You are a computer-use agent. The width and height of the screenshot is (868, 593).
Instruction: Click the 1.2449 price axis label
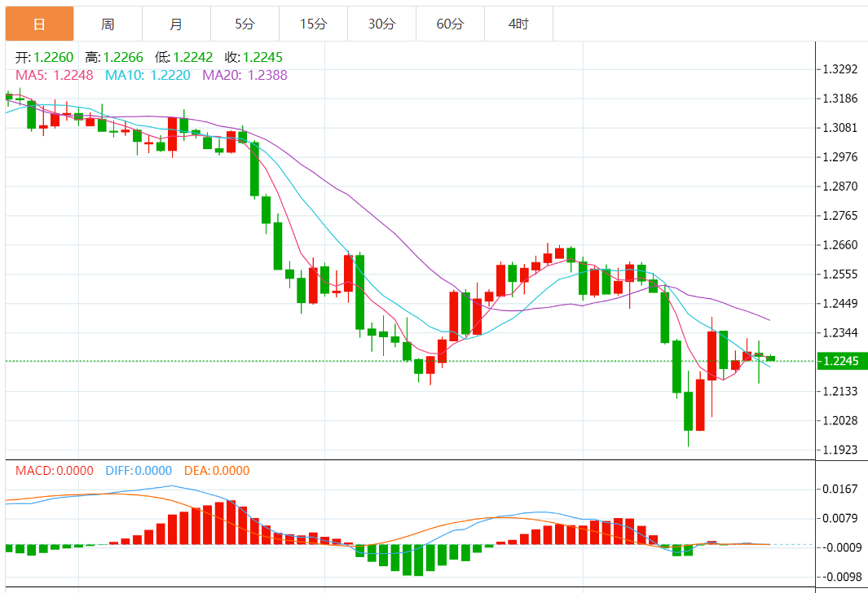coord(839,304)
